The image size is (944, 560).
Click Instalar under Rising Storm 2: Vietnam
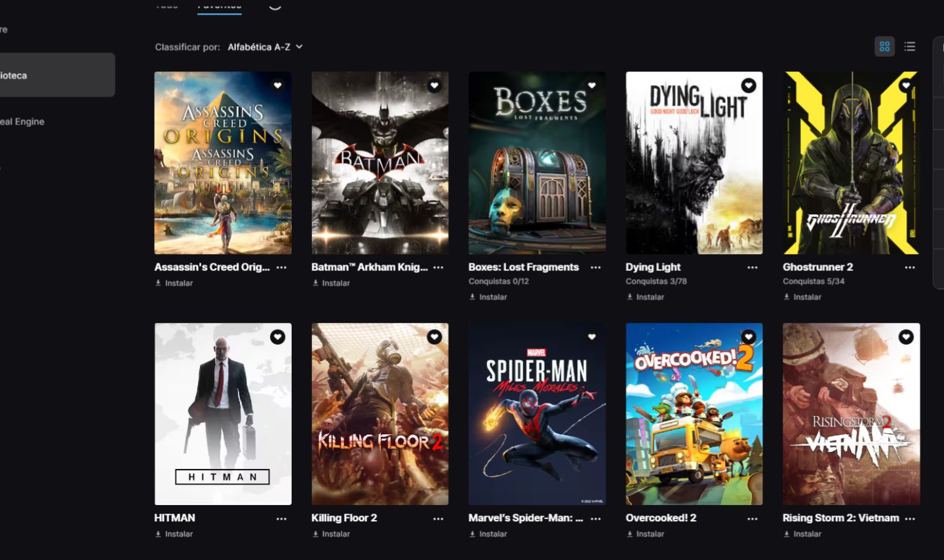(802, 534)
